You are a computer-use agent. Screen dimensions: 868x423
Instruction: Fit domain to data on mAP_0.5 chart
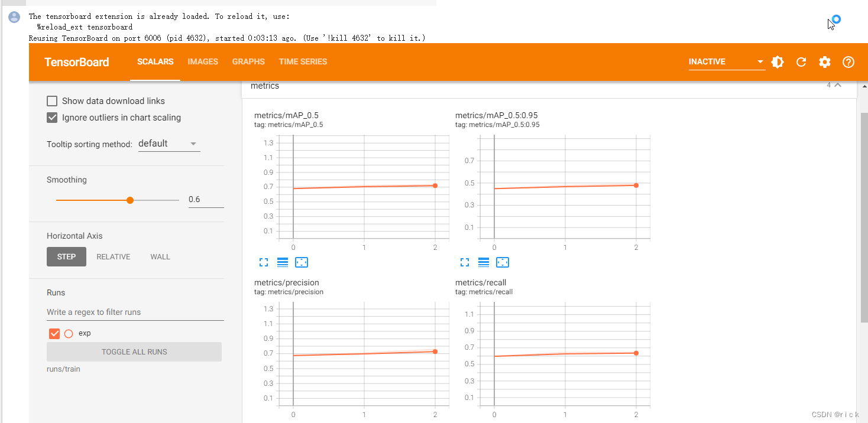pos(302,262)
